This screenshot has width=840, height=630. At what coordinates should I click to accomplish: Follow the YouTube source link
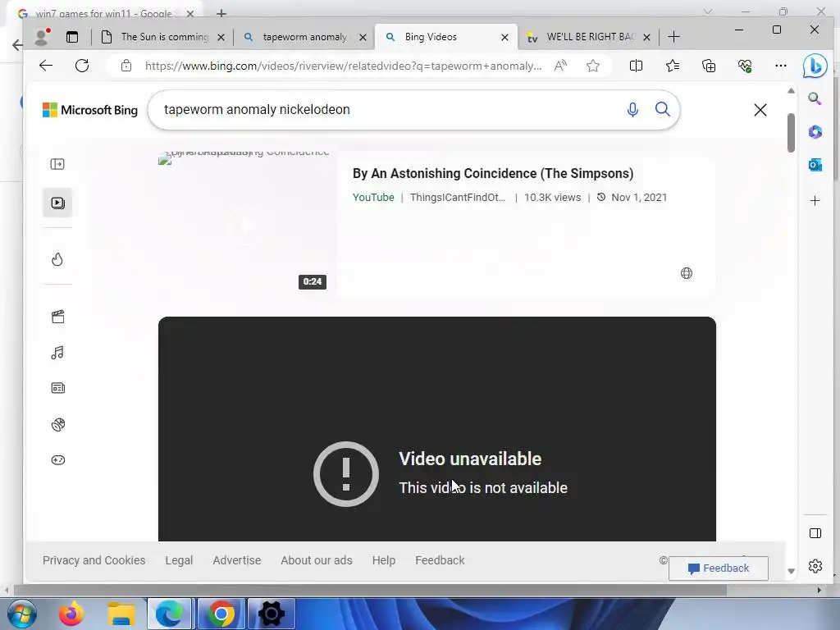coord(373,197)
